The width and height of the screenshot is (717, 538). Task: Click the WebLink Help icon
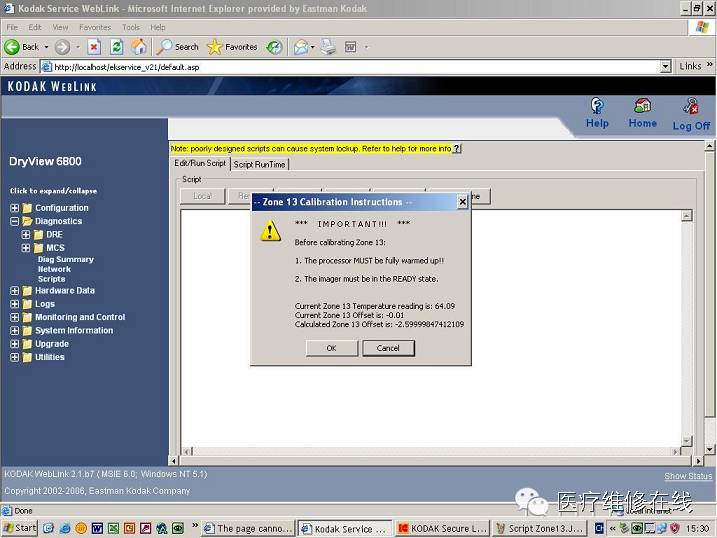(x=597, y=113)
